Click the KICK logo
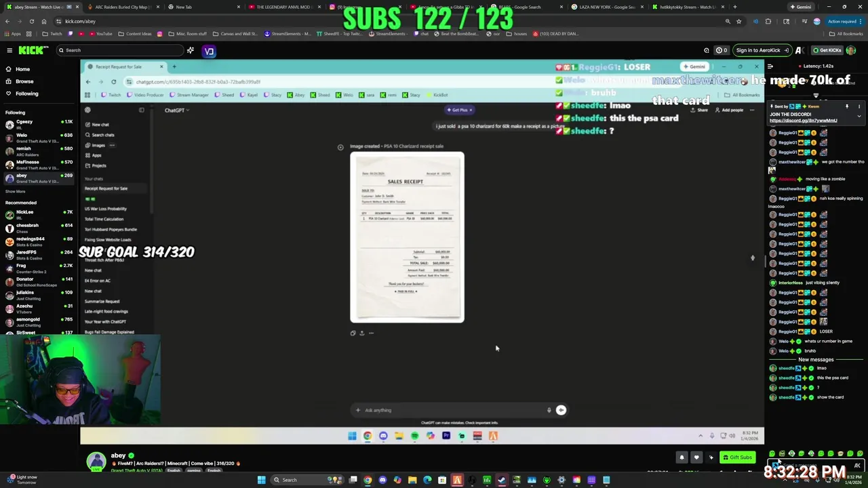 (33, 50)
